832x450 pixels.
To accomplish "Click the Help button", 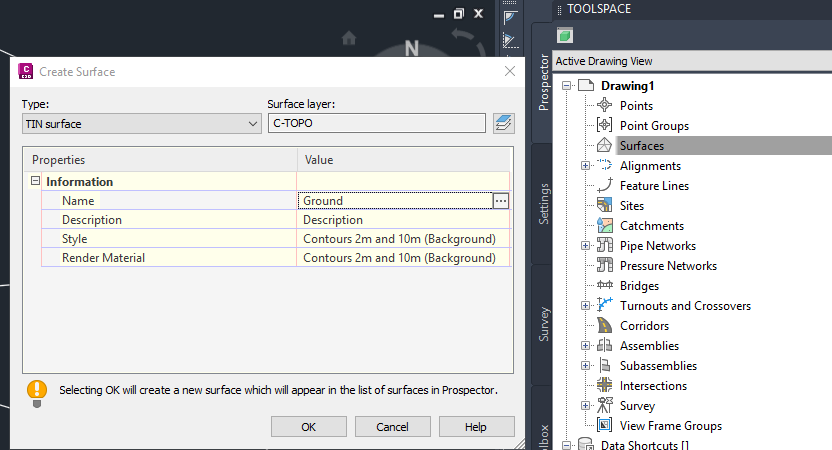I will [x=476, y=427].
